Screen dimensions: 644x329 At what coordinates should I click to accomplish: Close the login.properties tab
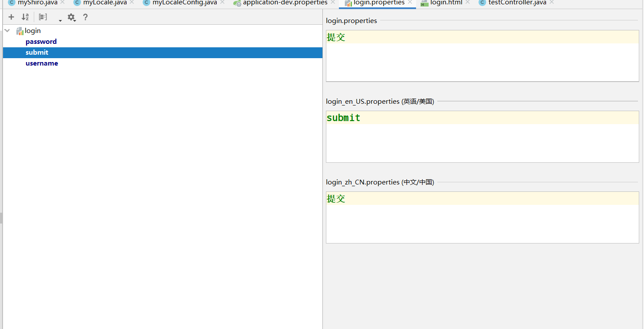[410, 2]
